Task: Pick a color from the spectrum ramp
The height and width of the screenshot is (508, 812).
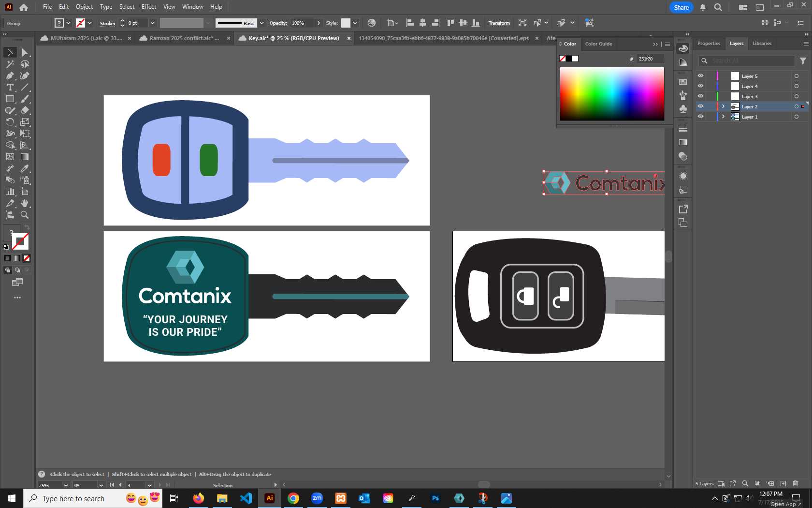Action: 612,94
